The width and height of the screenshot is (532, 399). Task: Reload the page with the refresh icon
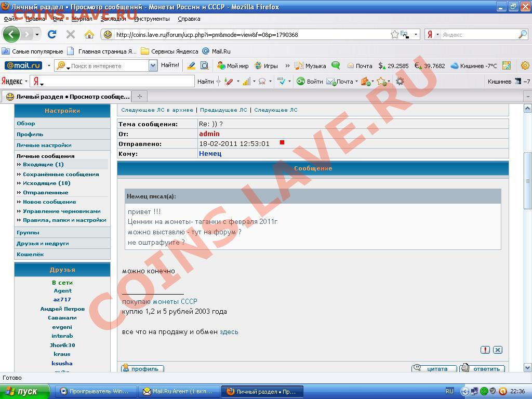tap(52, 34)
